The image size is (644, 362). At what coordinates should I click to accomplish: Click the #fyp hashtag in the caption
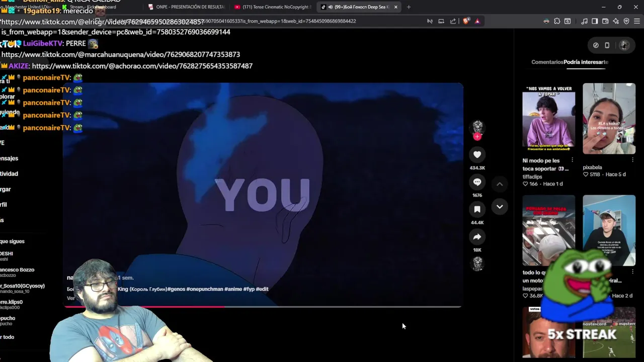(249, 289)
